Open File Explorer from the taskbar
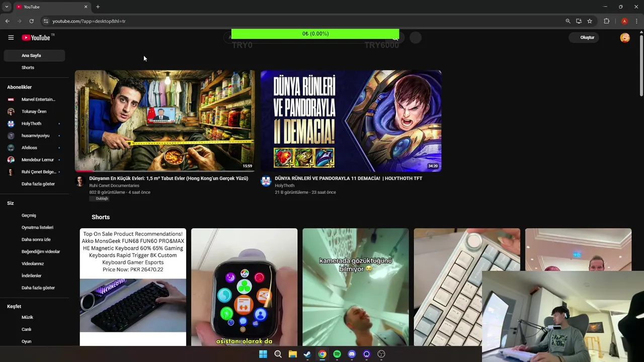This screenshot has width=644, height=362. tap(292, 354)
